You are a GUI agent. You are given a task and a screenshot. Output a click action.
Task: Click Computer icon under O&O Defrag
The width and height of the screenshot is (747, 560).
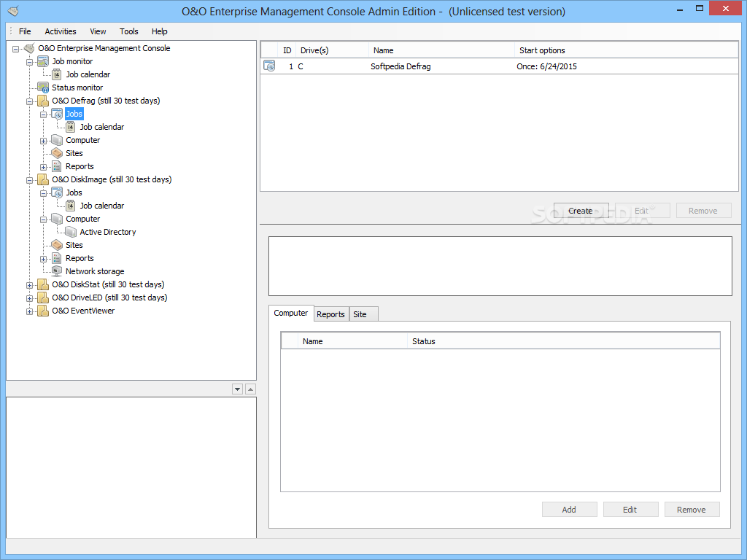[x=57, y=140]
